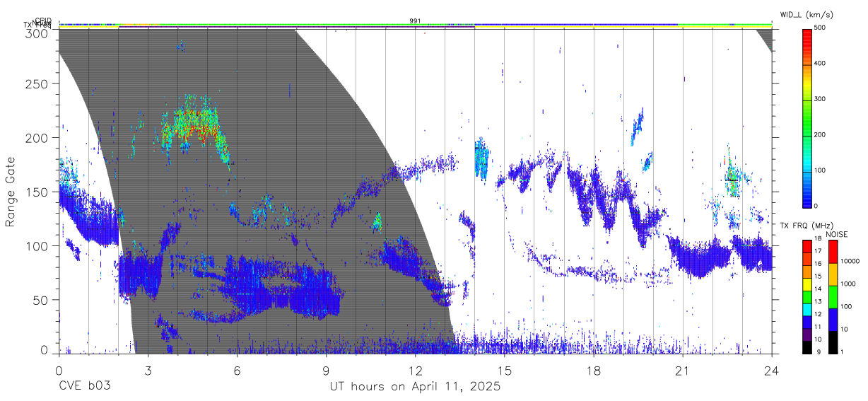Click the 1000 tick on the NOISE legend
The width and height of the screenshot is (868, 401).
point(848,284)
